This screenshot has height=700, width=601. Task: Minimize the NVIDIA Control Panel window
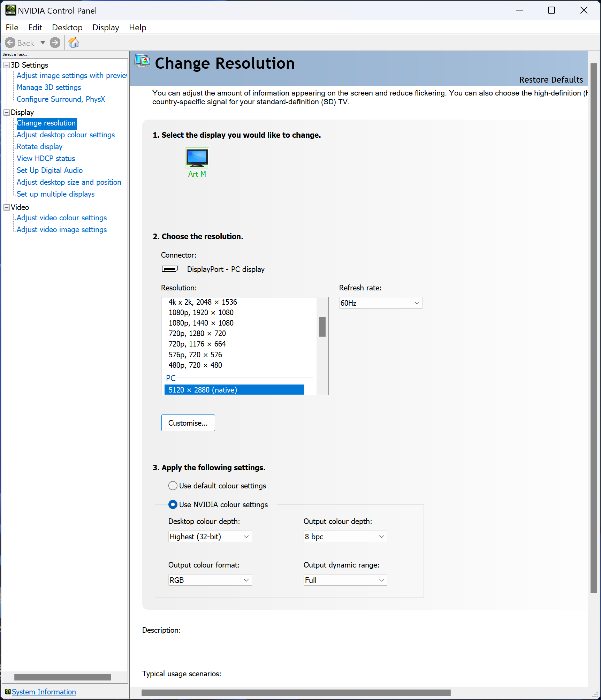(x=520, y=10)
